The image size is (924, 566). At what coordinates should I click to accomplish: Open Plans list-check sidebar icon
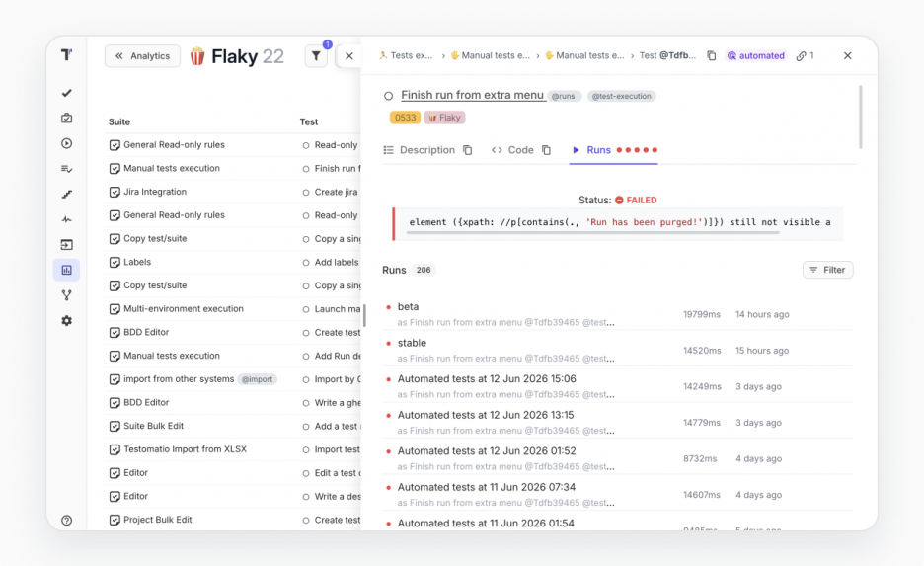point(66,169)
